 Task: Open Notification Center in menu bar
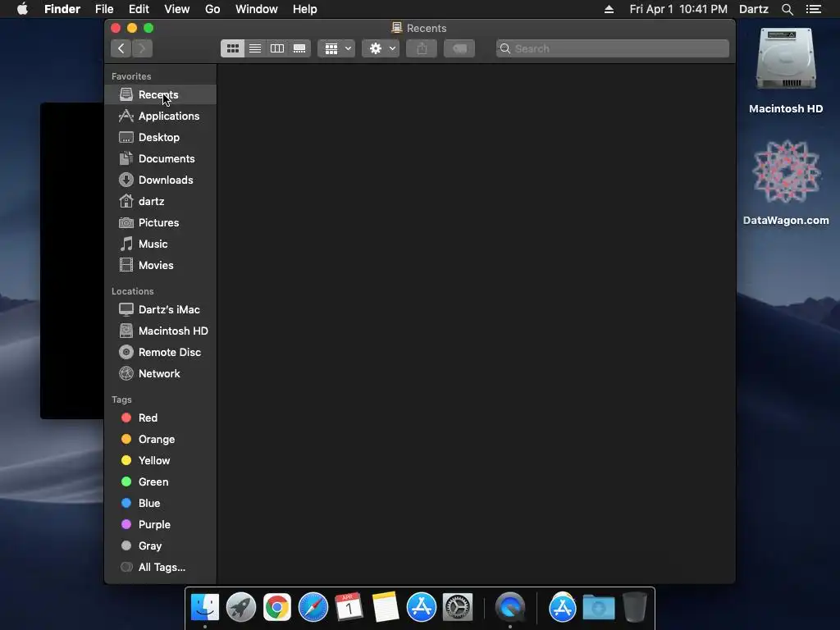click(x=813, y=9)
